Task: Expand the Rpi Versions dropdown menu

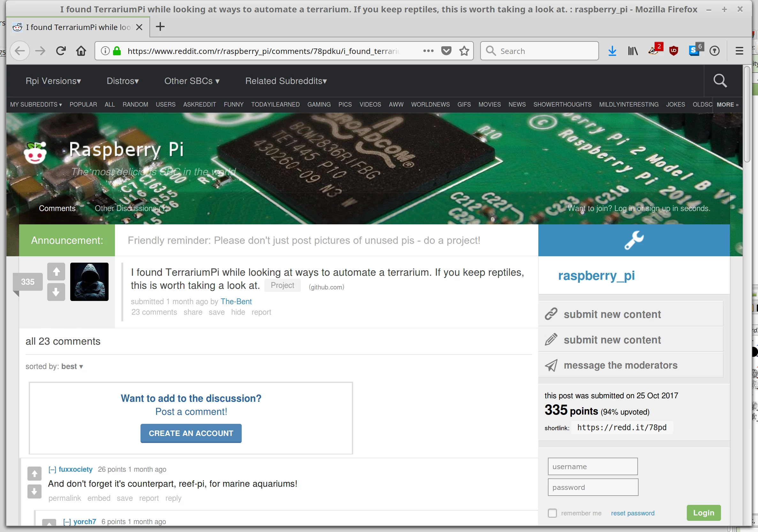Action: (x=54, y=81)
